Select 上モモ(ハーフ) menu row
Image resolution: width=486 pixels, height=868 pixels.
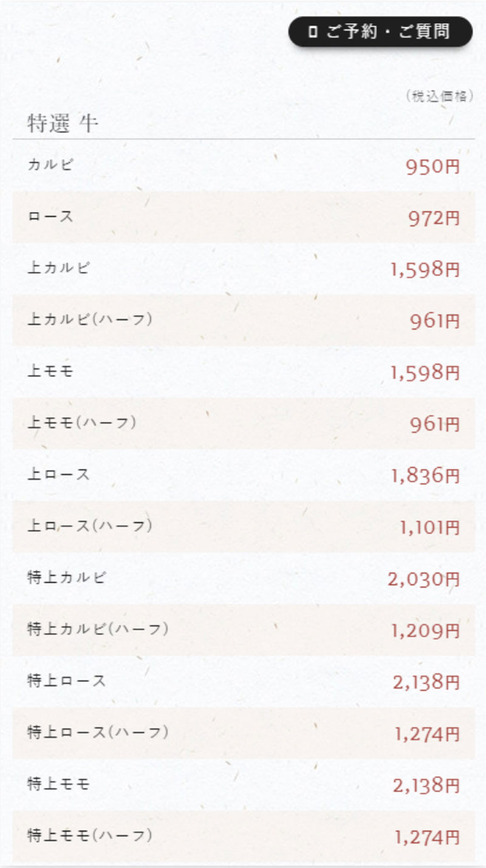click(244, 423)
